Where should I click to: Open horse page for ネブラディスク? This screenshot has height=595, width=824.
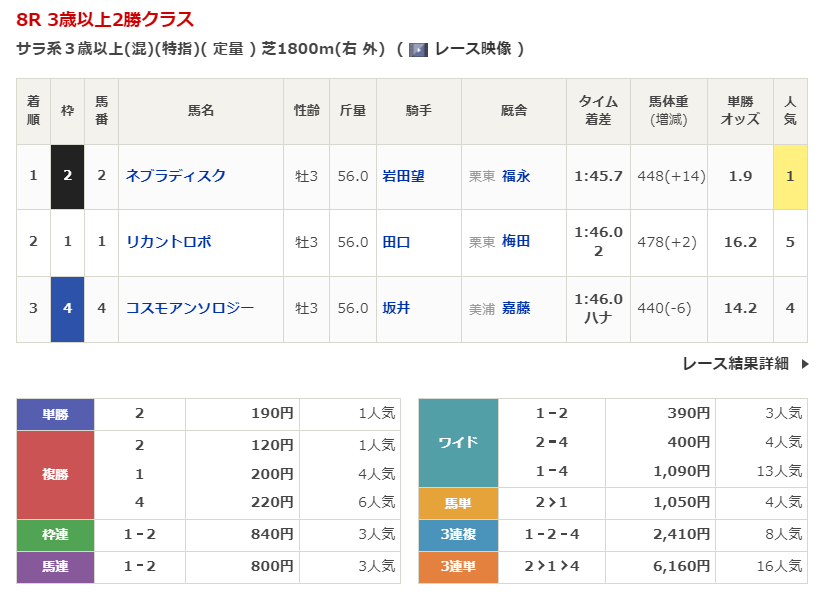175,176
